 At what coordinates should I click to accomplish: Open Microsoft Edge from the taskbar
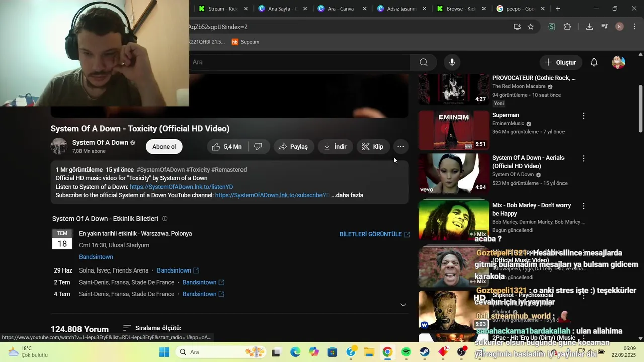(x=295, y=352)
